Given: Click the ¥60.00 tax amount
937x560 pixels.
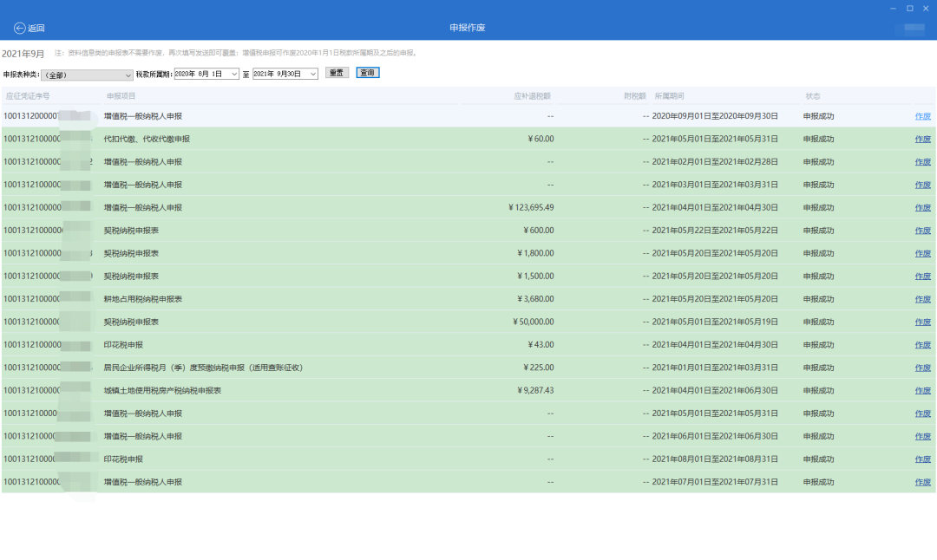Looking at the screenshot, I should coord(541,139).
